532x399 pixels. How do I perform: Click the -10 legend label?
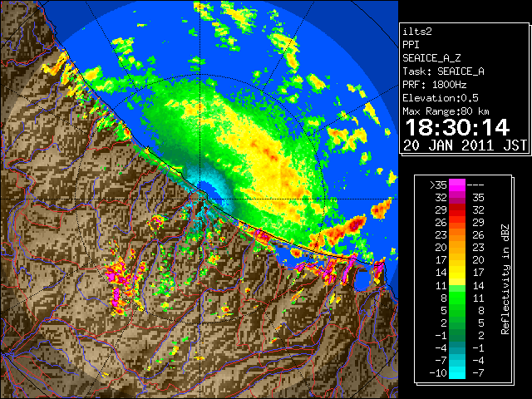[x=438, y=373]
